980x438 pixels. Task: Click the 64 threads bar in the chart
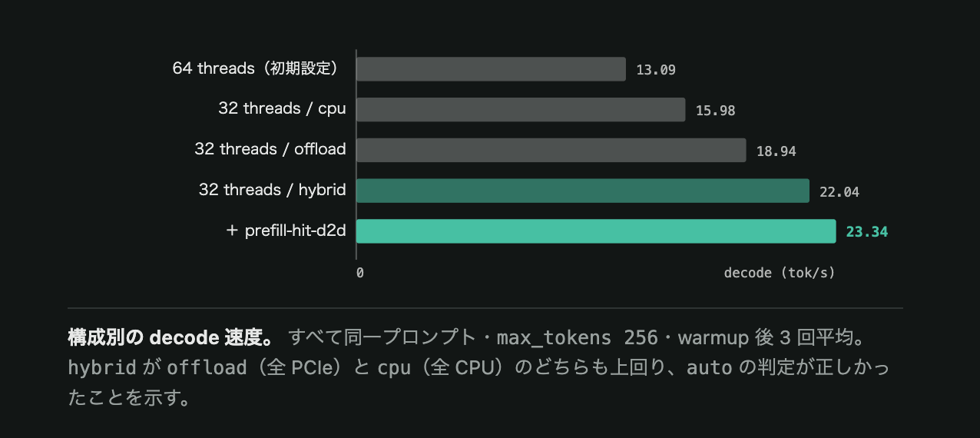[x=492, y=69]
